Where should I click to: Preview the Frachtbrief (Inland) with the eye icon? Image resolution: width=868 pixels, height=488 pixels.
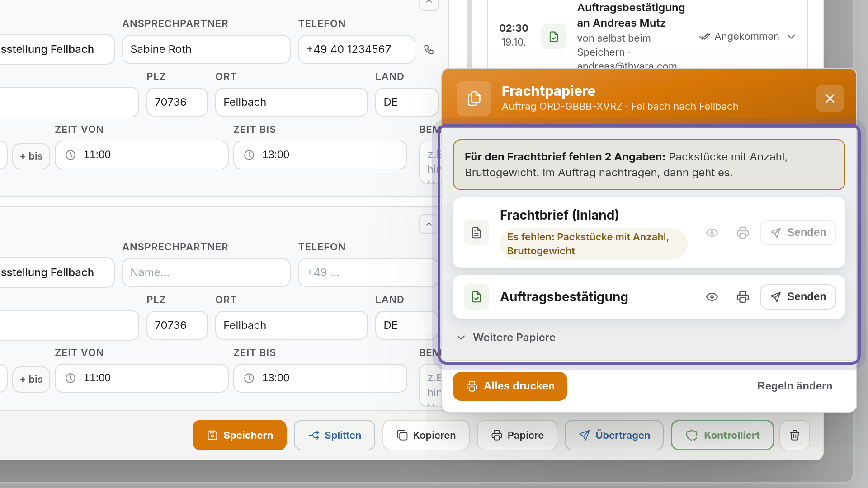click(x=712, y=233)
